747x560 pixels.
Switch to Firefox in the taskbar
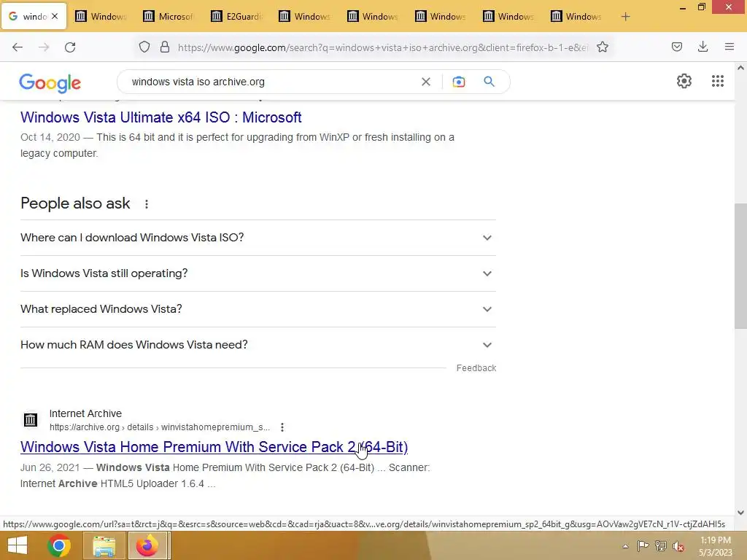[x=147, y=545]
